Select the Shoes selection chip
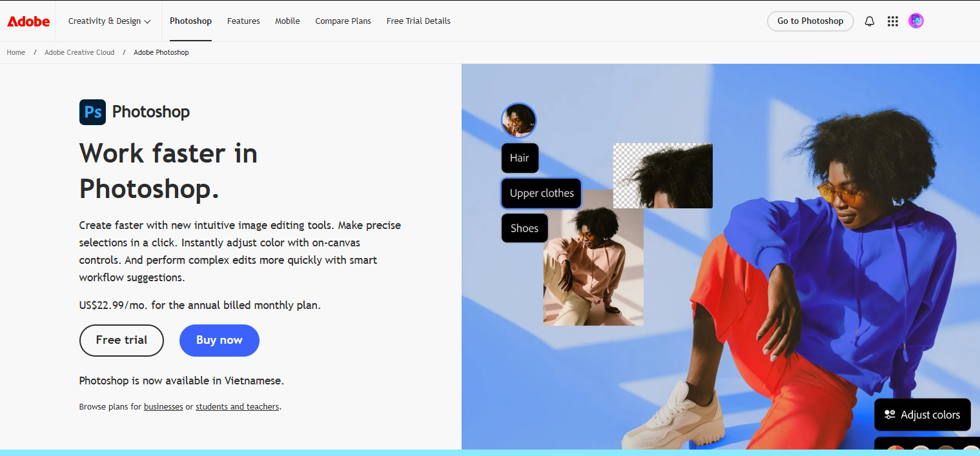The width and height of the screenshot is (980, 456). (524, 228)
